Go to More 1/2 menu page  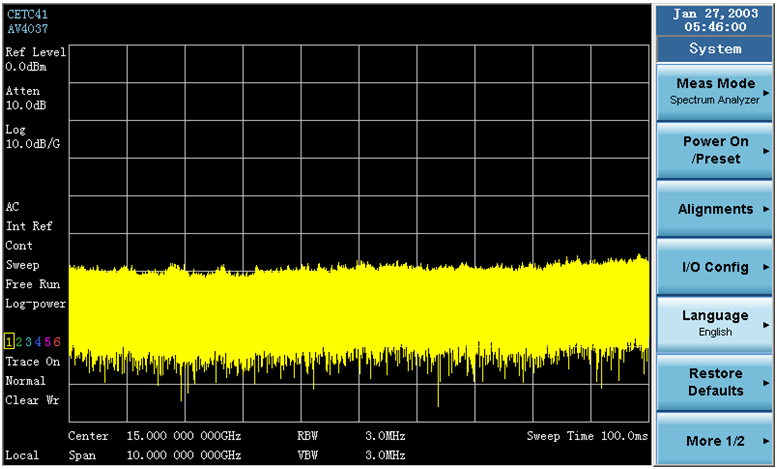[x=714, y=441]
